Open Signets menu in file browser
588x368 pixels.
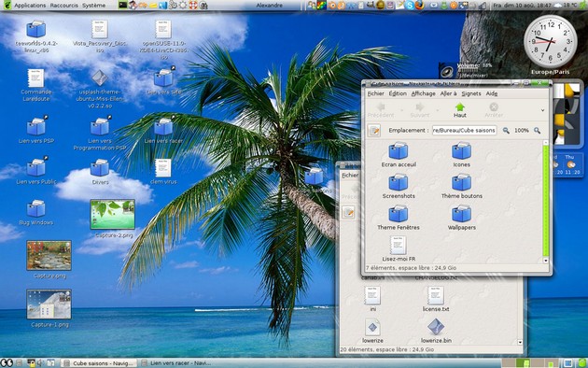[x=471, y=93]
